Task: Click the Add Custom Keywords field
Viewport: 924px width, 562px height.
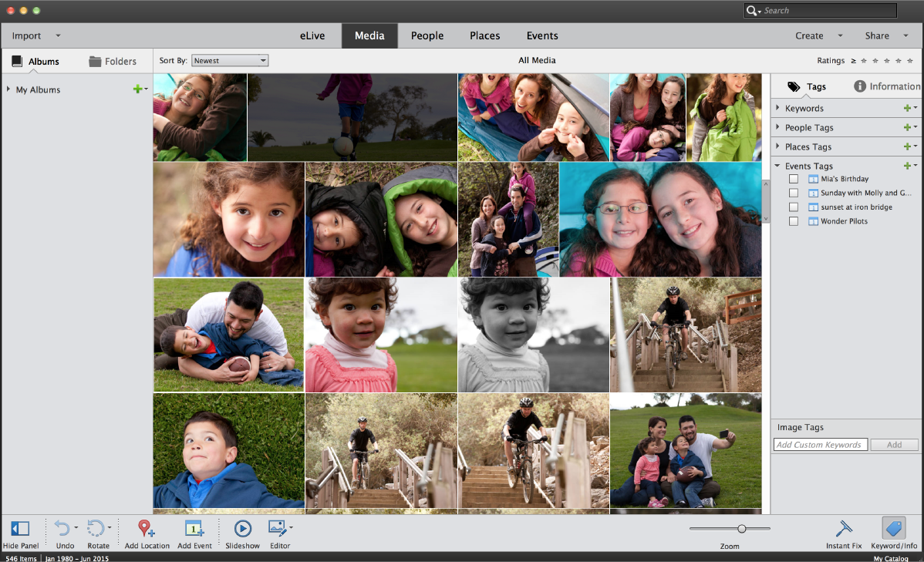Action: click(x=821, y=445)
